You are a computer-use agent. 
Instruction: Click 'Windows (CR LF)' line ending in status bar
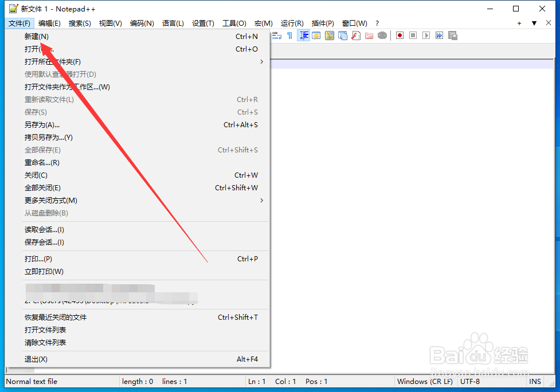[x=425, y=381]
